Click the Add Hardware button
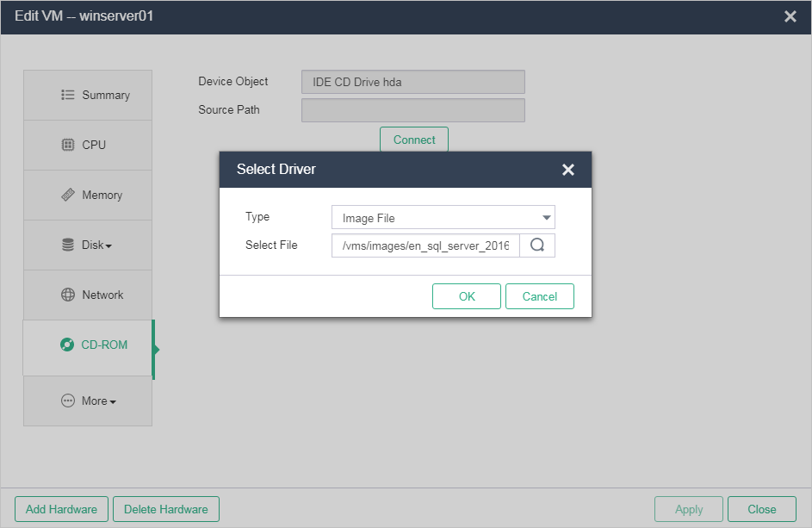 pos(61,508)
